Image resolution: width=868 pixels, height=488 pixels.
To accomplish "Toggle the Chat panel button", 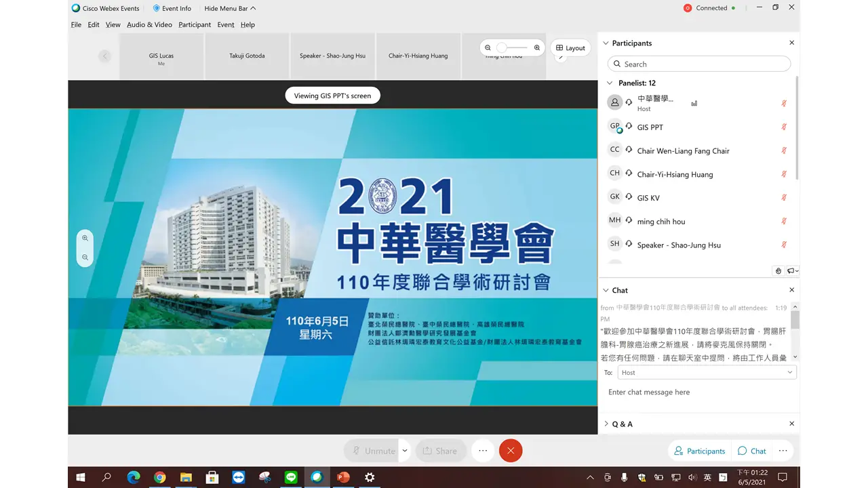I will (x=751, y=451).
